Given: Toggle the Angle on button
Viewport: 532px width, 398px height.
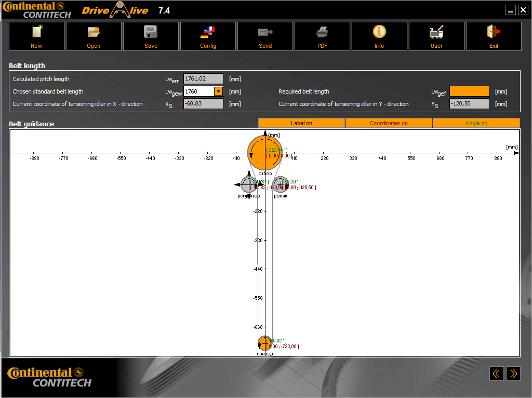Looking at the screenshot, I should tap(476, 123).
